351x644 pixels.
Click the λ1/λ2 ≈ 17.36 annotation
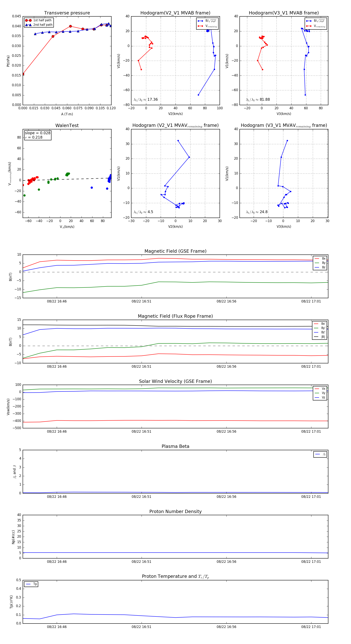tap(146, 100)
